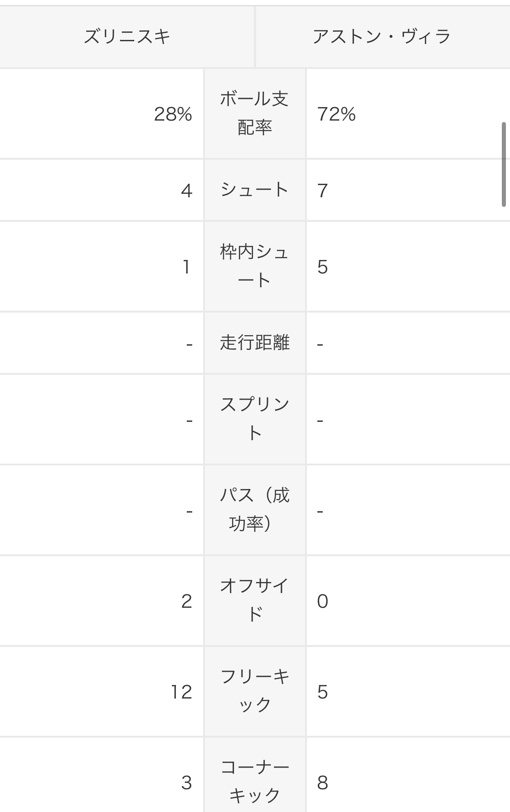
Task: Click the シュート stat label
Action: [x=254, y=190]
